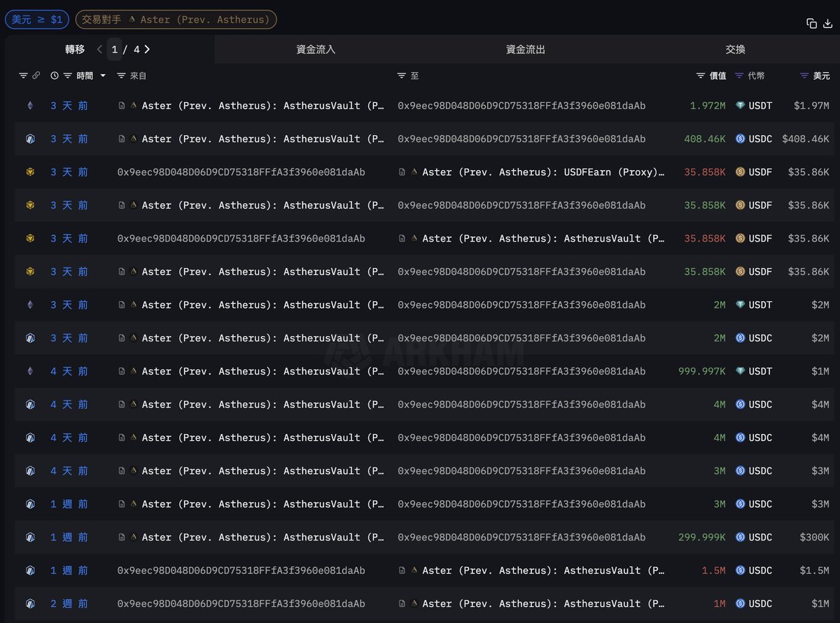Click the $300K USD cell
The image size is (840, 623).
pyautogui.click(x=815, y=538)
